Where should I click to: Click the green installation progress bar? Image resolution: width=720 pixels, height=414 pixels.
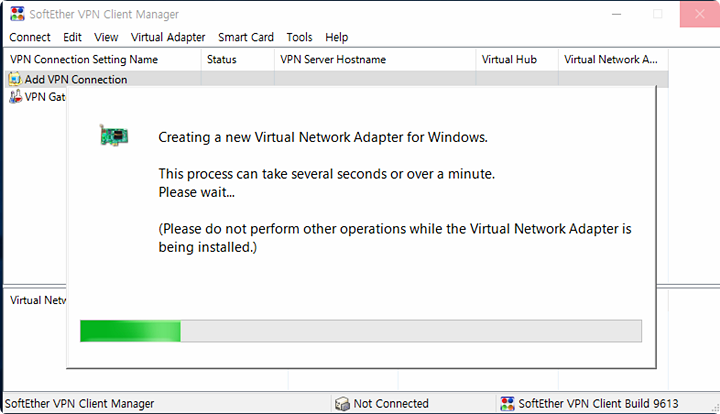point(360,331)
